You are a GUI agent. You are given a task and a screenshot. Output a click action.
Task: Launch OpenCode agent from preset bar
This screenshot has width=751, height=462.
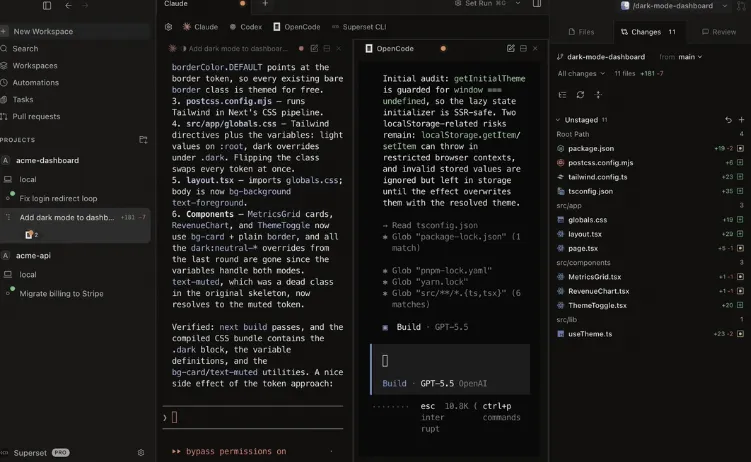297,27
